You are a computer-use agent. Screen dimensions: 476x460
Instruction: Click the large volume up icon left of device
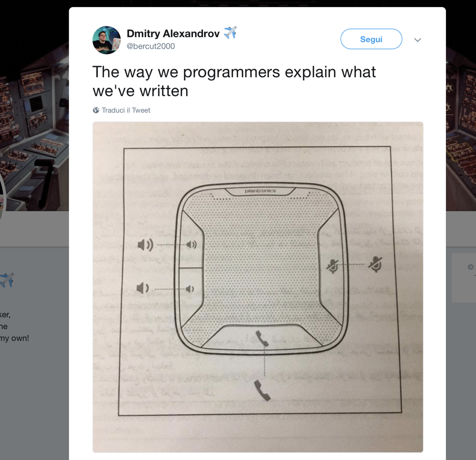point(145,245)
